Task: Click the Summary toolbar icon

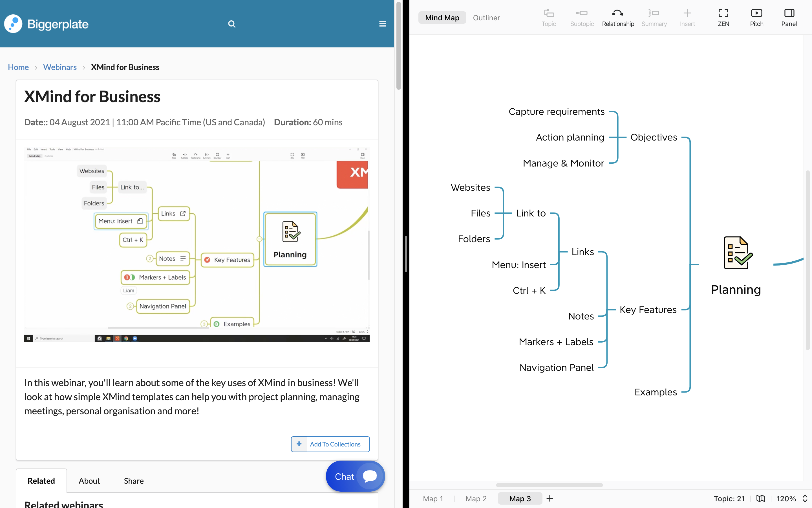Action: [x=654, y=14]
